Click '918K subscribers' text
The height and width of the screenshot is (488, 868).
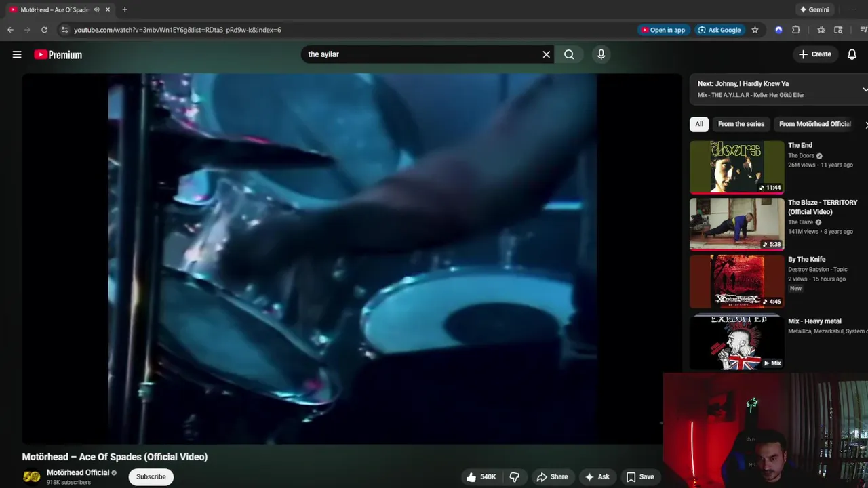68,483
